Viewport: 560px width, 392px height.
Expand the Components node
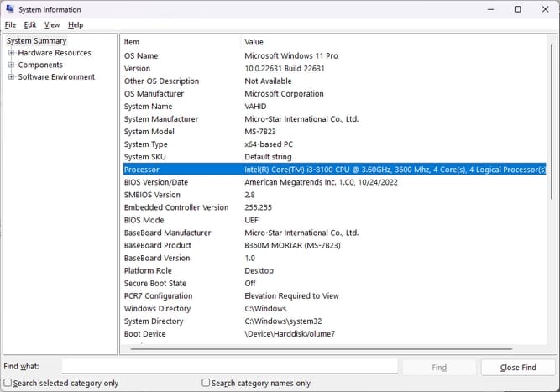click(x=12, y=65)
